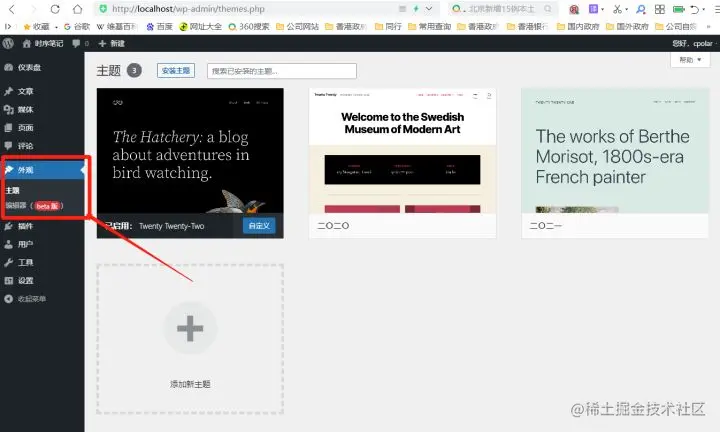The width and height of the screenshot is (720, 432).
Task: Click 自定义 button on Twenty Twenty-Two
Action: click(259, 226)
